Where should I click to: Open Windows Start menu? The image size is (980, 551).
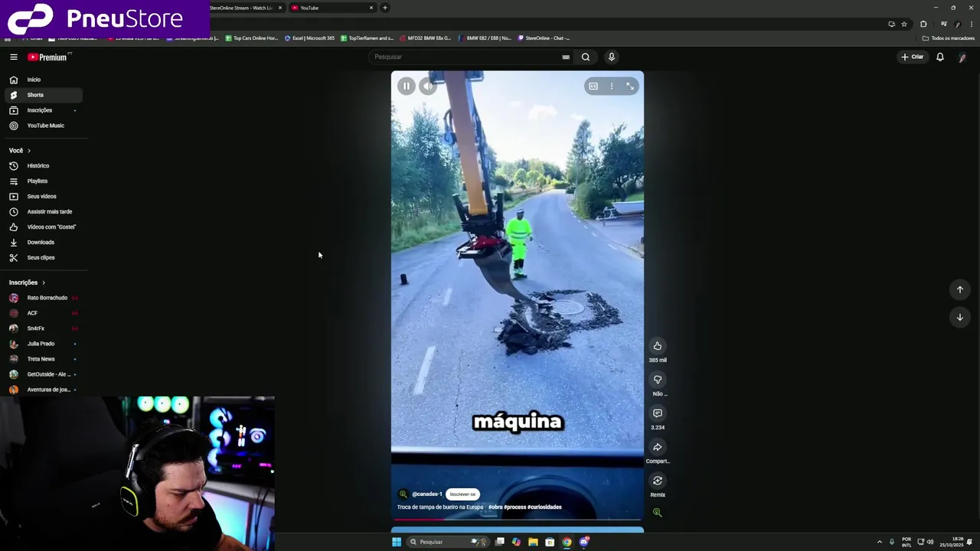(x=397, y=542)
